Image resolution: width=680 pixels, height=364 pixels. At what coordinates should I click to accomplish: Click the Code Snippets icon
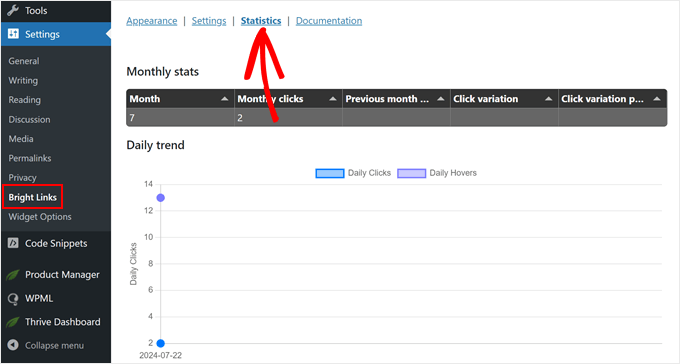[13, 243]
